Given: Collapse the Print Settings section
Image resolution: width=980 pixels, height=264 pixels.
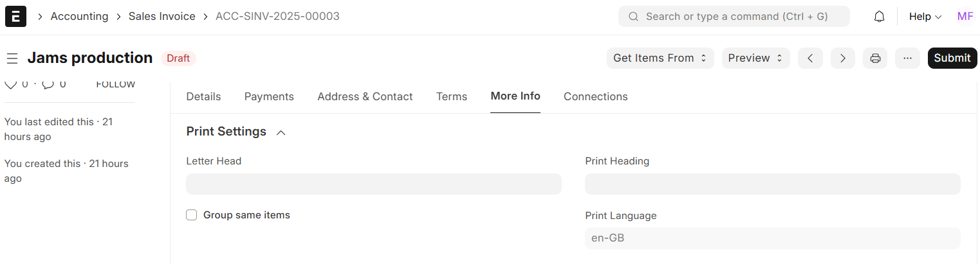Looking at the screenshot, I should (x=281, y=132).
